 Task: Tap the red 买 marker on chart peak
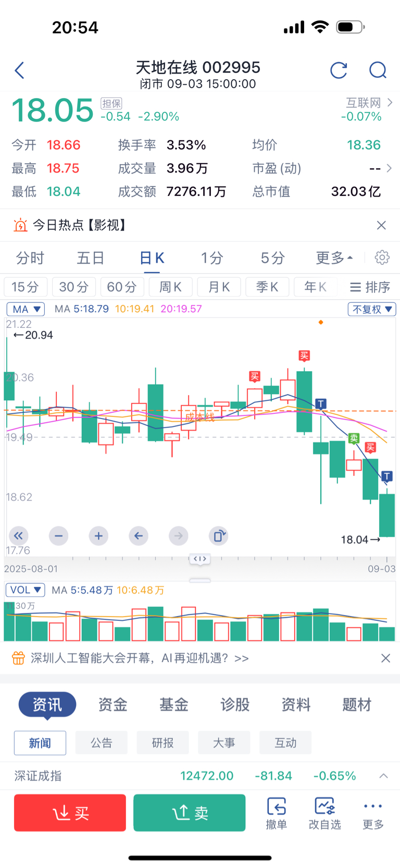click(304, 356)
